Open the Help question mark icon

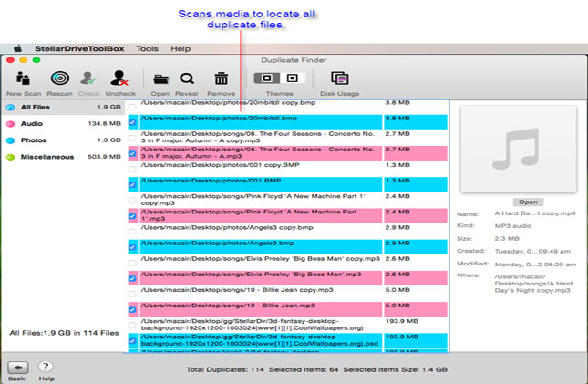(x=46, y=367)
